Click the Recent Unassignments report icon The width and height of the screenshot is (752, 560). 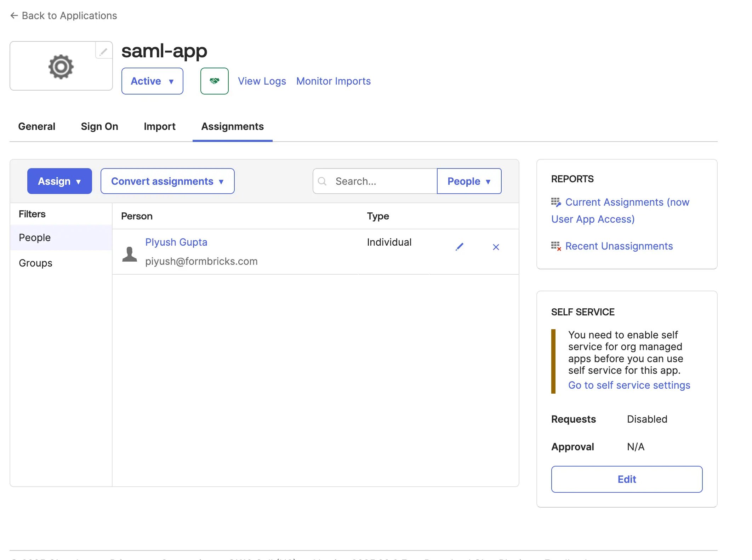pos(556,246)
